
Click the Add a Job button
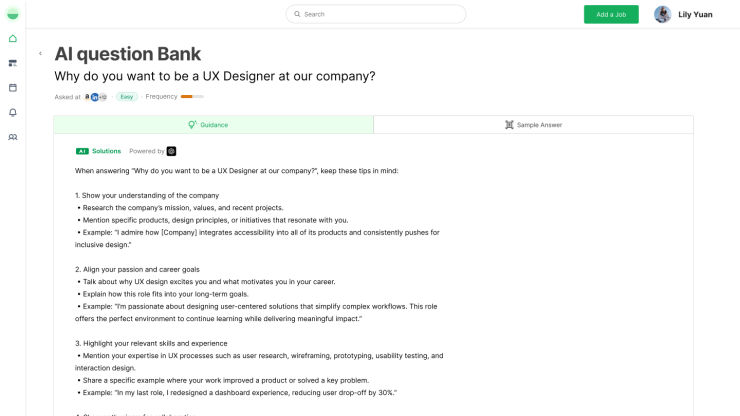click(x=611, y=14)
